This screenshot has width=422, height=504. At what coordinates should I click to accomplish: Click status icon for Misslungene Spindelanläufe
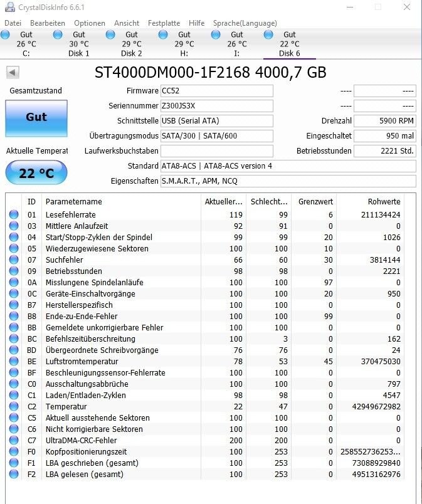(x=14, y=282)
